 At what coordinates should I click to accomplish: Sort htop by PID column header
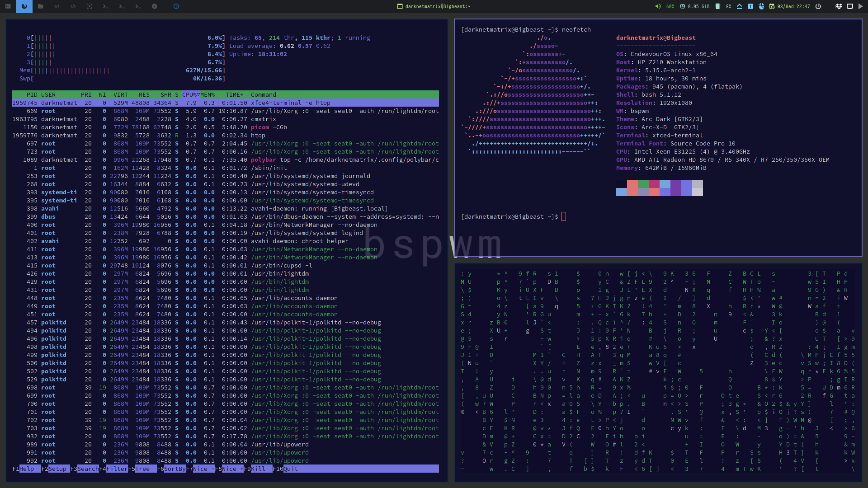[x=32, y=94]
